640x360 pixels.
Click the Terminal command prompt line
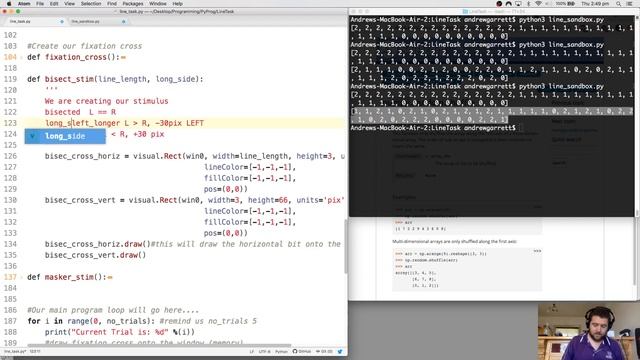point(433,128)
